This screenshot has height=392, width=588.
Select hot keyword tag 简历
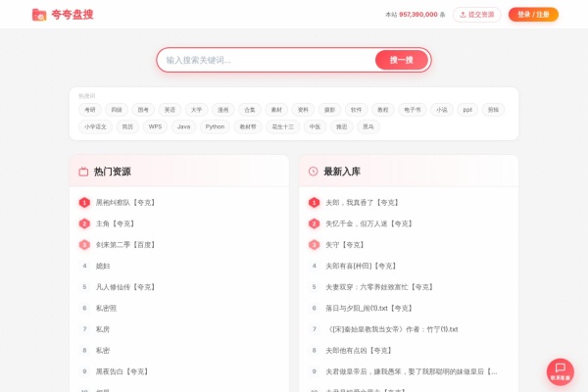(x=127, y=126)
